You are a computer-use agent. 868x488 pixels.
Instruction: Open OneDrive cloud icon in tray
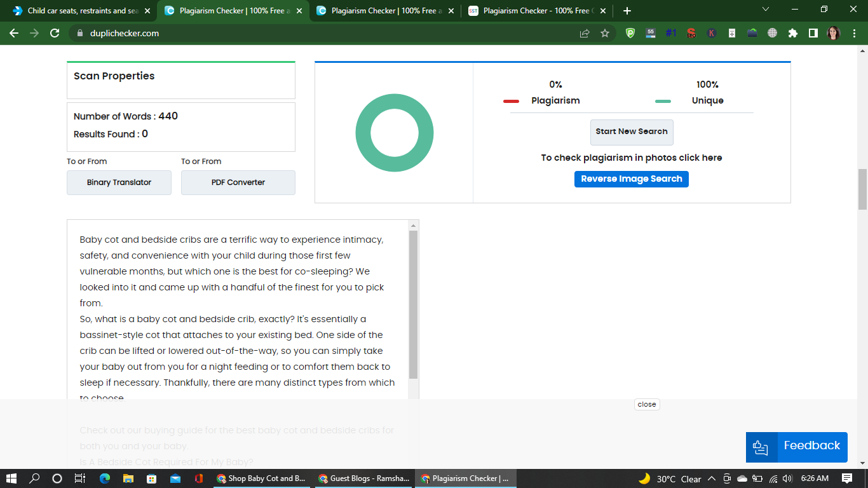pyautogui.click(x=742, y=478)
